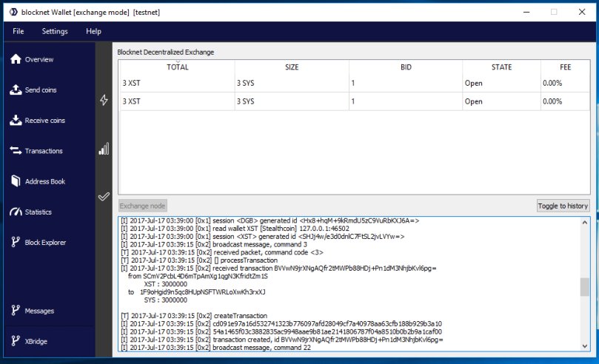Click the Send coins upload icon
Screen dimensions: 599x364
16,90
